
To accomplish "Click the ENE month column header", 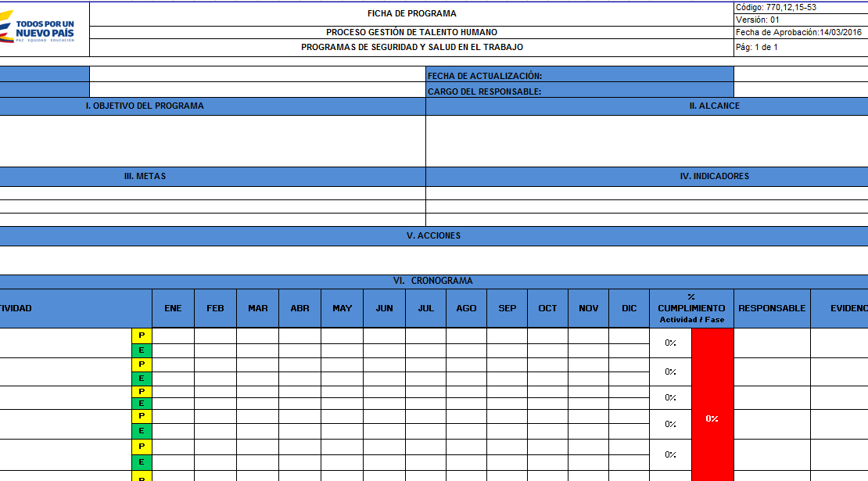I will click(x=174, y=308).
